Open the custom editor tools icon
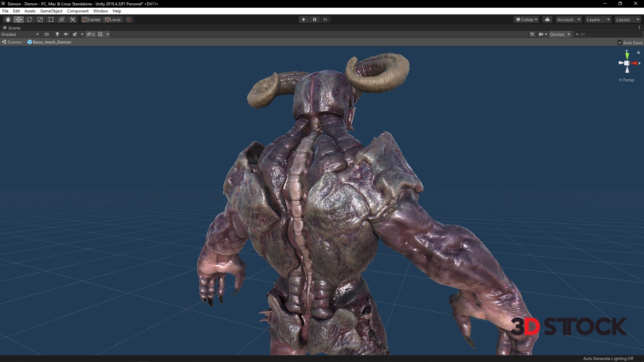 [x=72, y=19]
